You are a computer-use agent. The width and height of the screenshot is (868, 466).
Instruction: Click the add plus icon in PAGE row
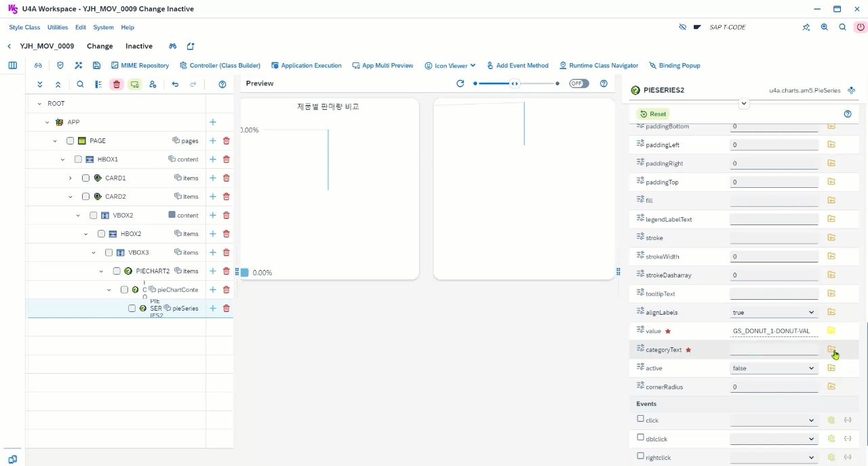point(213,140)
